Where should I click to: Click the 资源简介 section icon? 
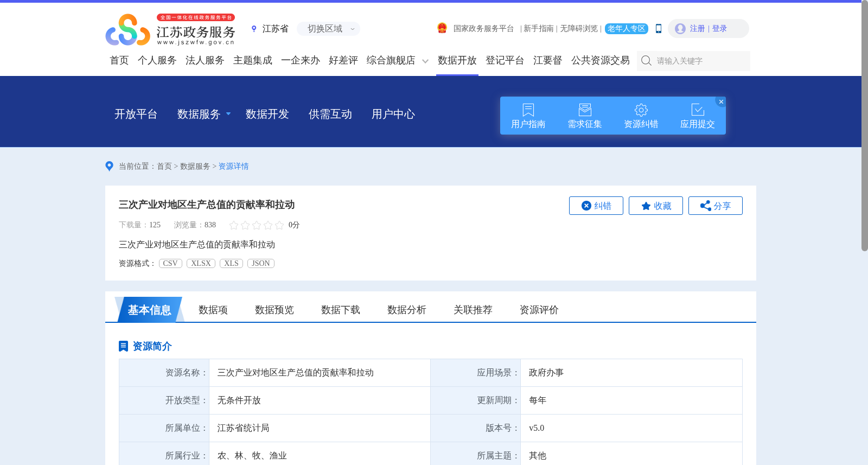(123, 346)
